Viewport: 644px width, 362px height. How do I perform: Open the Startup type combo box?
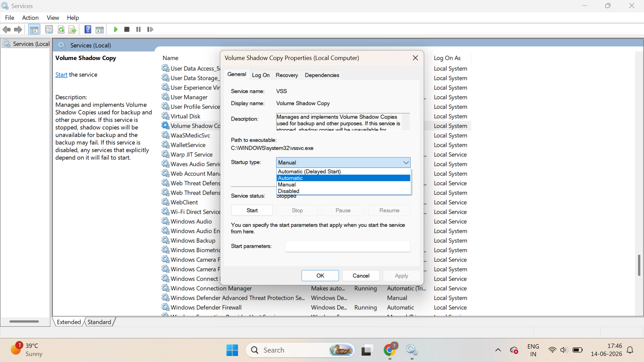pyautogui.click(x=343, y=162)
